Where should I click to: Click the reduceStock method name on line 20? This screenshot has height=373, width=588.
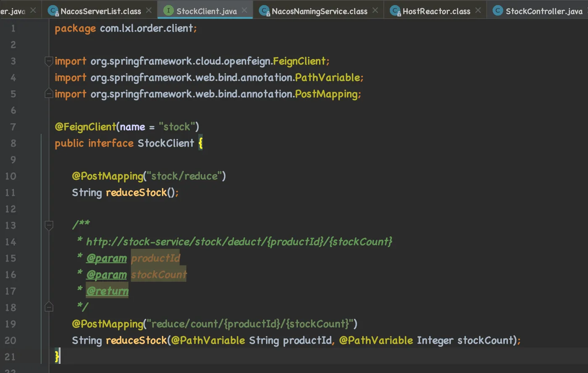coord(136,340)
